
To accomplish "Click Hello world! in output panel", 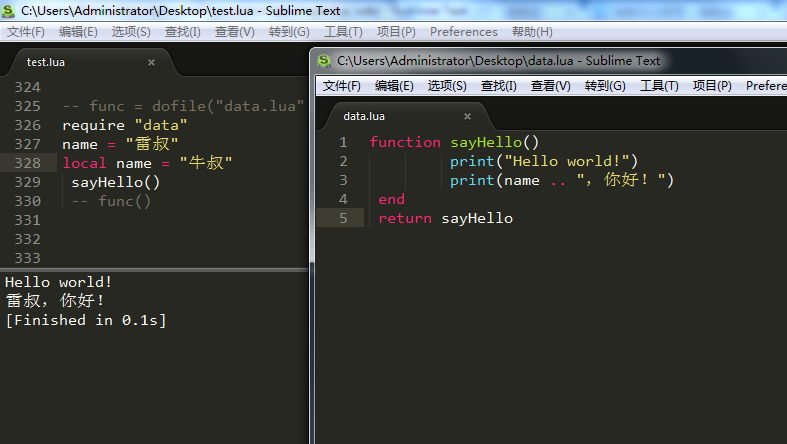I will click(x=58, y=282).
